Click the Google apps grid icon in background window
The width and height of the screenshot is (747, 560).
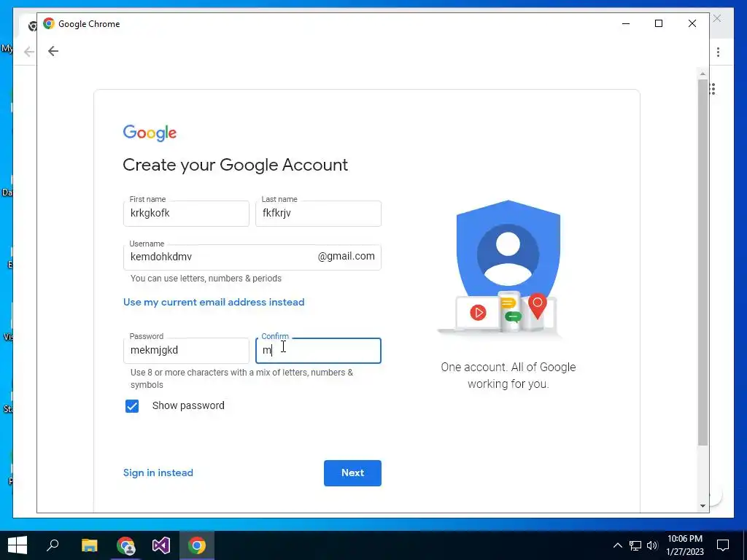tap(713, 89)
